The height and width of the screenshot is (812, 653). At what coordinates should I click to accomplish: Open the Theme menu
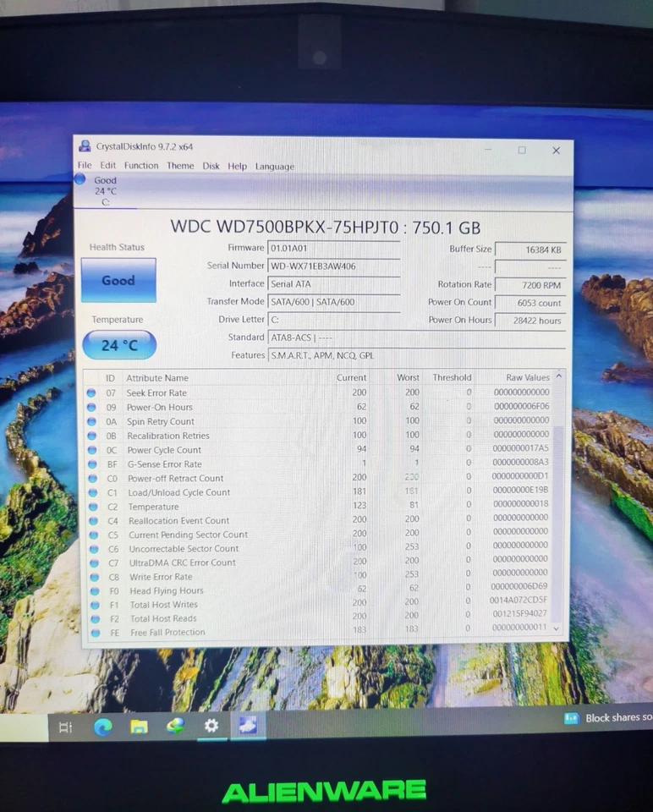pyautogui.click(x=180, y=166)
